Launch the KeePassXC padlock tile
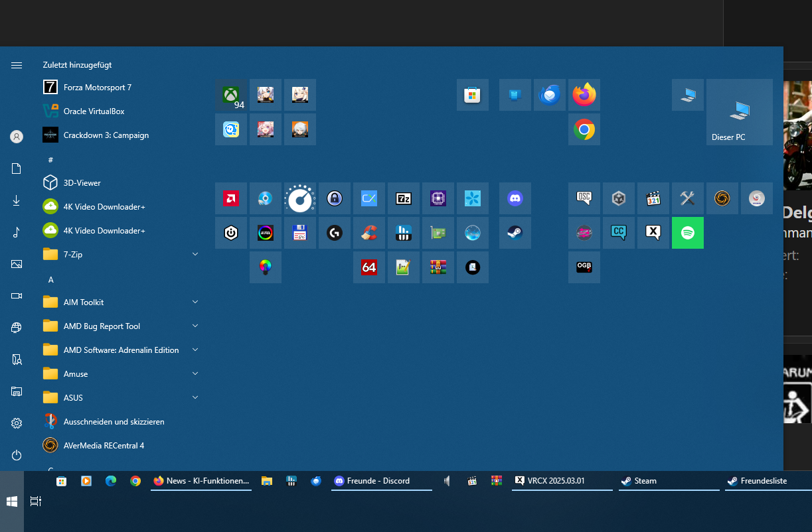Screen dimensions: 812x532 pyautogui.click(x=335, y=198)
